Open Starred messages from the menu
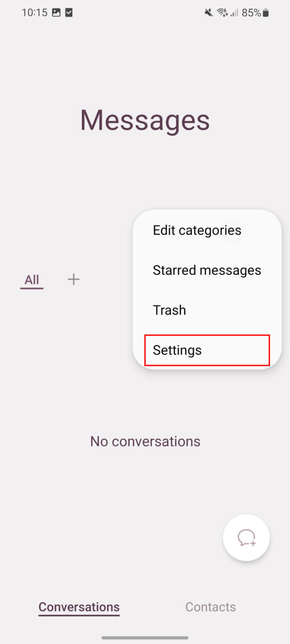The width and height of the screenshot is (290, 644). [207, 270]
